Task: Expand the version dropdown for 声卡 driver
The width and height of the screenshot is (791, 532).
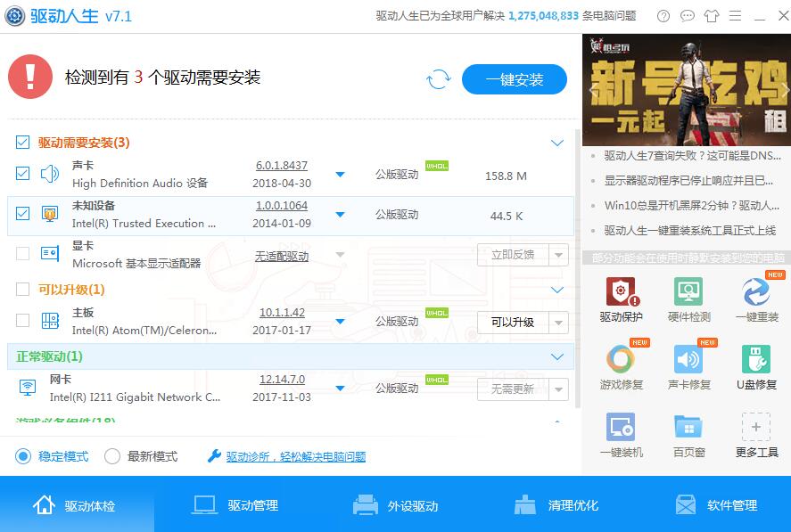Action: click(340, 176)
